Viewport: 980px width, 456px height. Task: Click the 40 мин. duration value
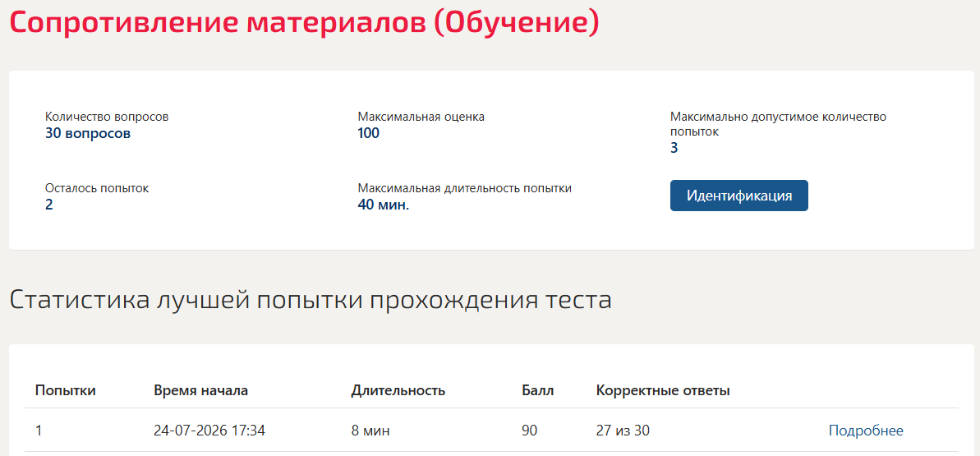point(383,205)
